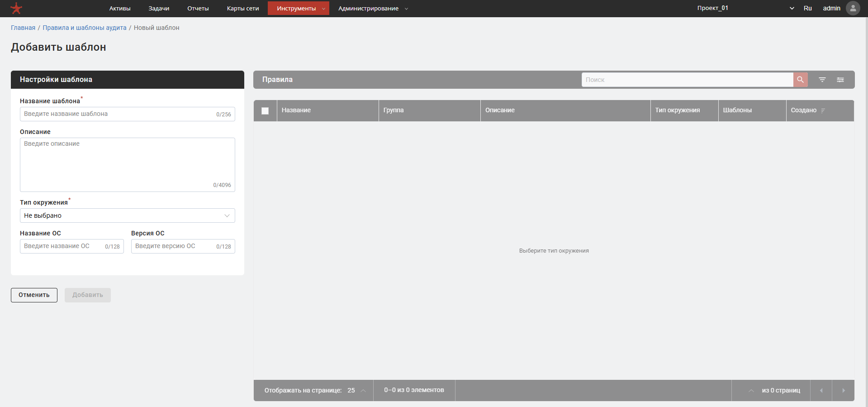Open the Администрирование menu
The image size is (868, 407).
tap(373, 8)
